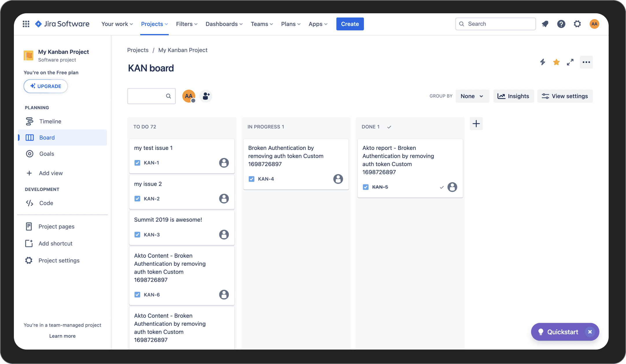Click the Create button
The width and height of the screenshot is (626, 364).
point(350,24)
